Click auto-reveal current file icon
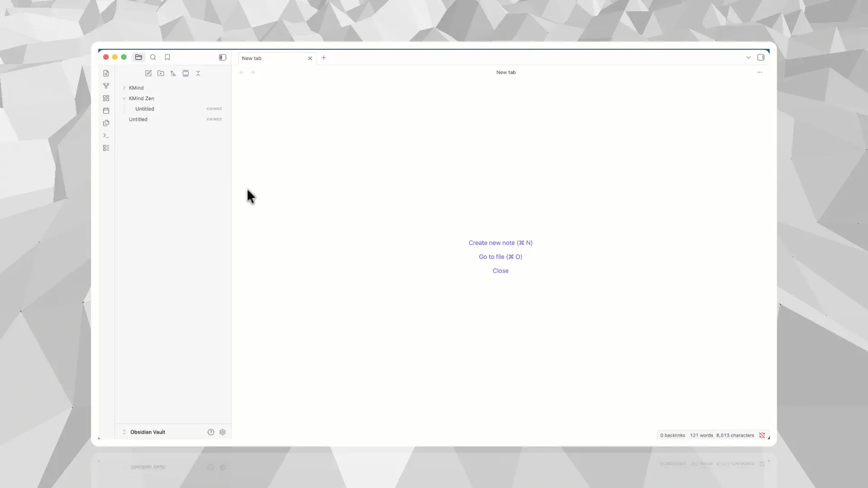This screenshot has width=868, height=488. pyautogui.click(x=185, y=73)
